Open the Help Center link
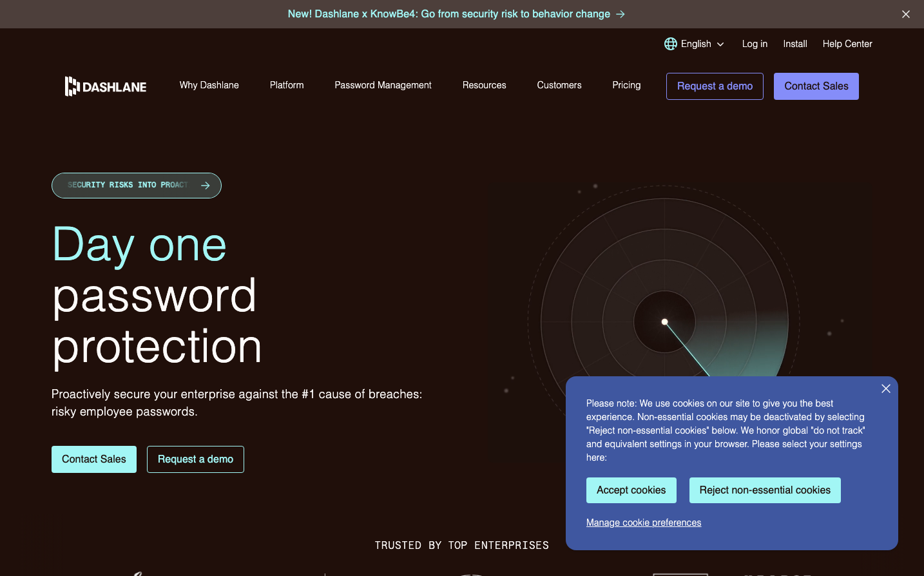The height and width of the screenshot is (576, 924). point(847,44)
